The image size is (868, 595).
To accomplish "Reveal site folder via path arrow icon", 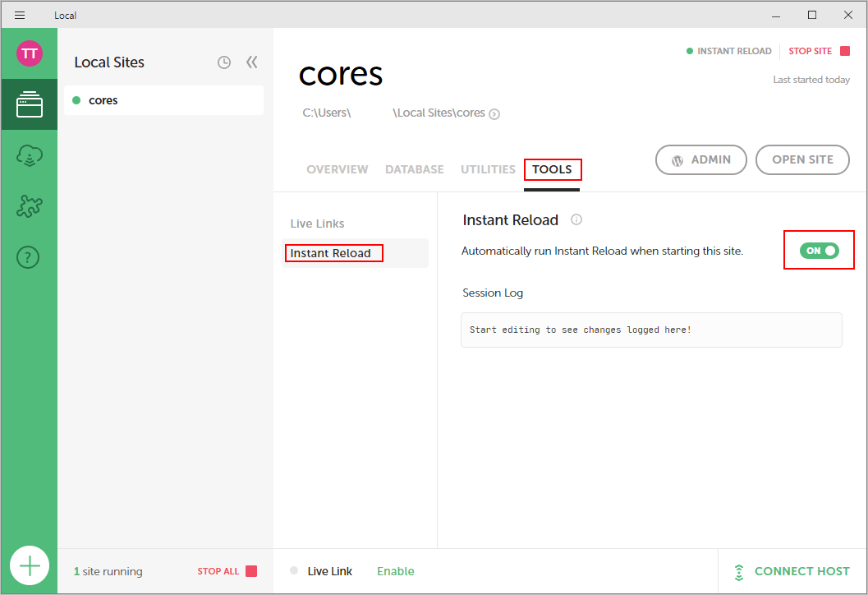I will [494, 114].
